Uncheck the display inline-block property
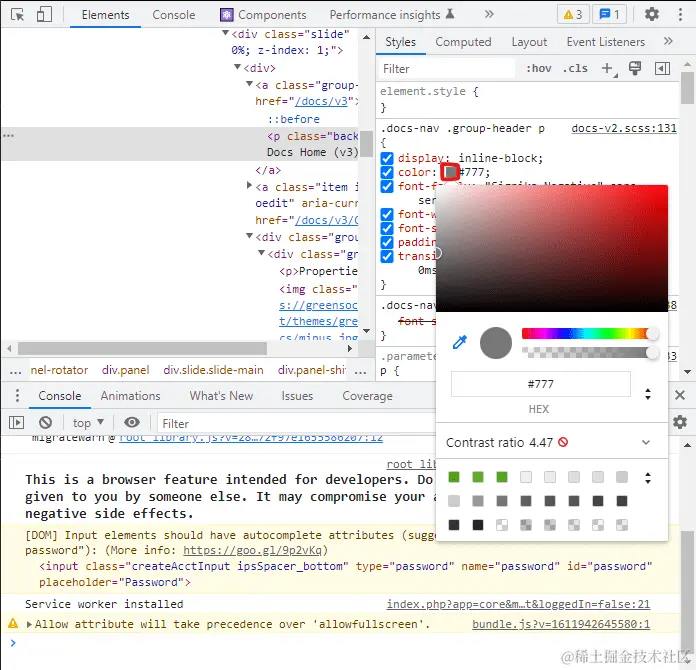Viewport: 696px width, 670px height. point(387,158)
